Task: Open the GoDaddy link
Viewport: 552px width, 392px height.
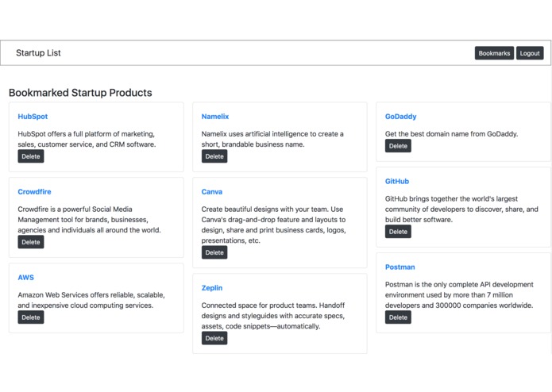Action: click(x=400, y=117)
